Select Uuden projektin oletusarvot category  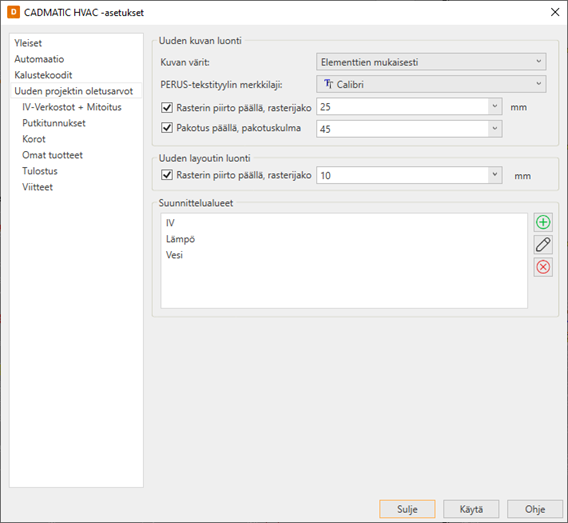tap(76, 91)
